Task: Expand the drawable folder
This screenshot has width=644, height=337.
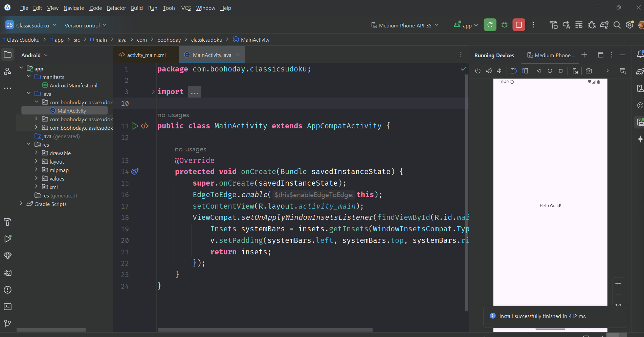Action: pos(36,153)
